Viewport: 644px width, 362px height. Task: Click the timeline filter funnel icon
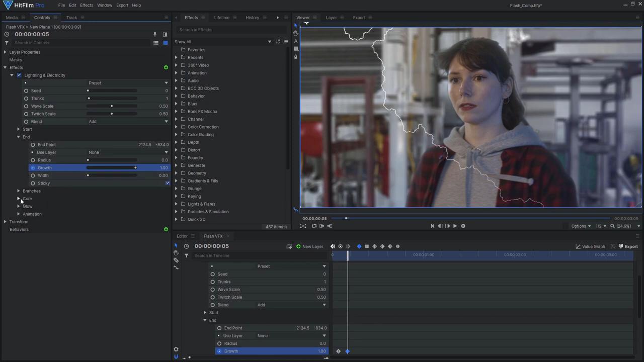tap(186, 255)
